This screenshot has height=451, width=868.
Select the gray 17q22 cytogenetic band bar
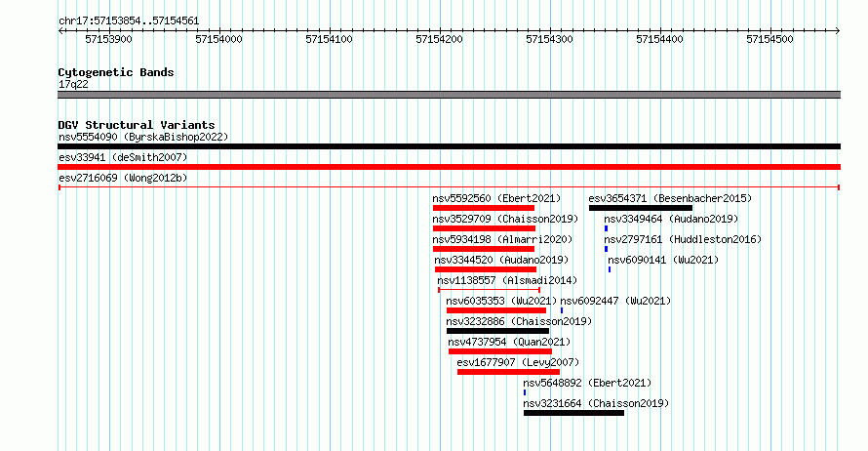449,95
